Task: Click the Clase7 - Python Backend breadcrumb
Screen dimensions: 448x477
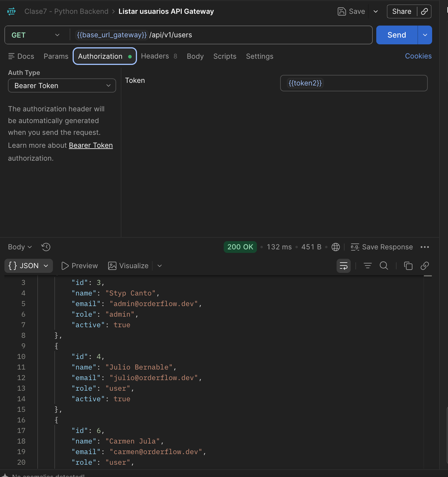Action: pos(66,11)
